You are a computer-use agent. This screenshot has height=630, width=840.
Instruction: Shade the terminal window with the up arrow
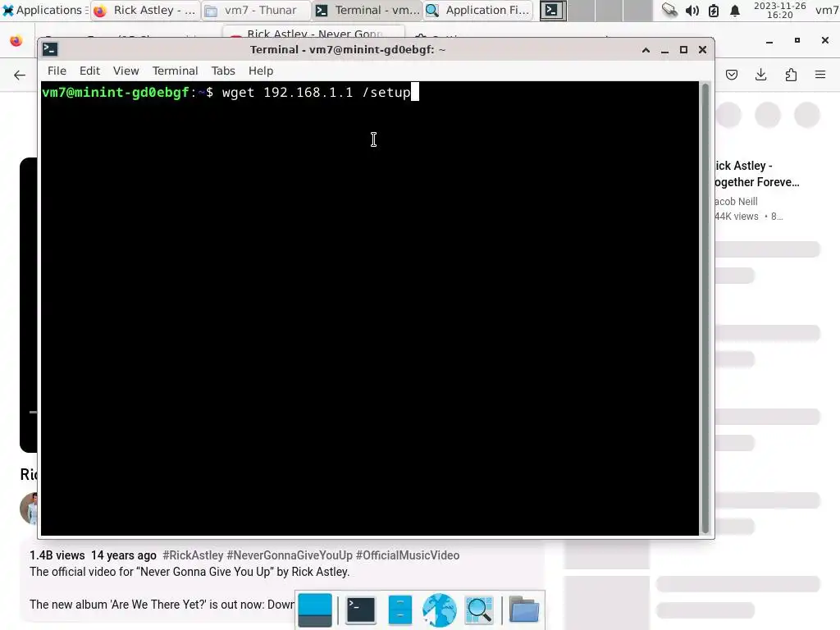click(x=646, y=50)
